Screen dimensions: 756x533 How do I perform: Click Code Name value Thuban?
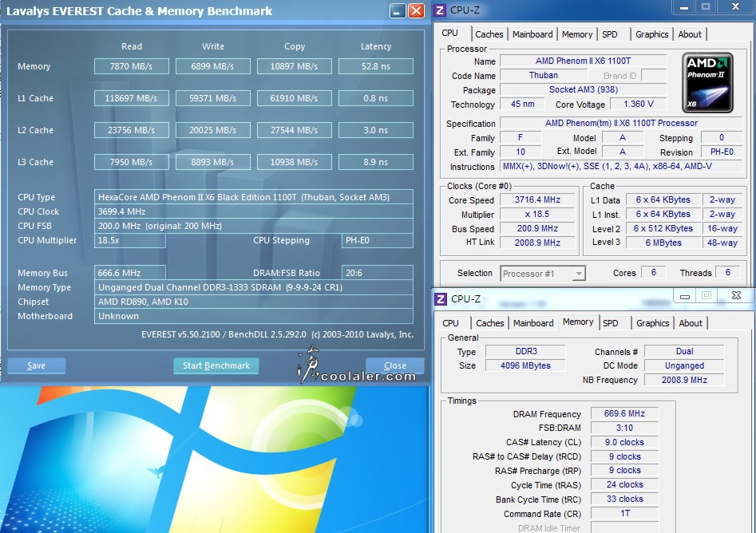[544, 75]
